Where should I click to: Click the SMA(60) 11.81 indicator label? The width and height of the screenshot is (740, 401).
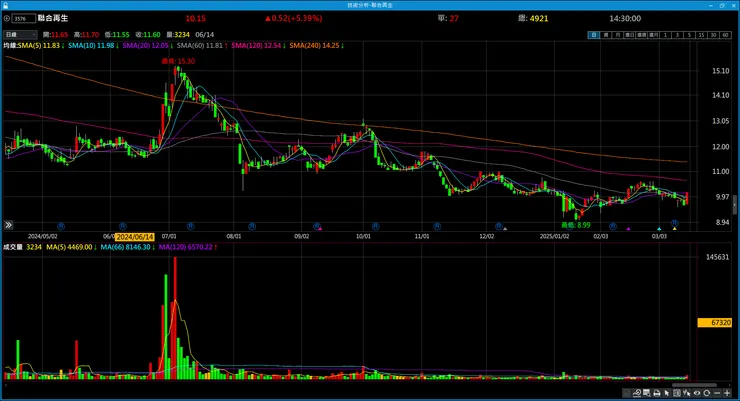click(x=202, y=45)
